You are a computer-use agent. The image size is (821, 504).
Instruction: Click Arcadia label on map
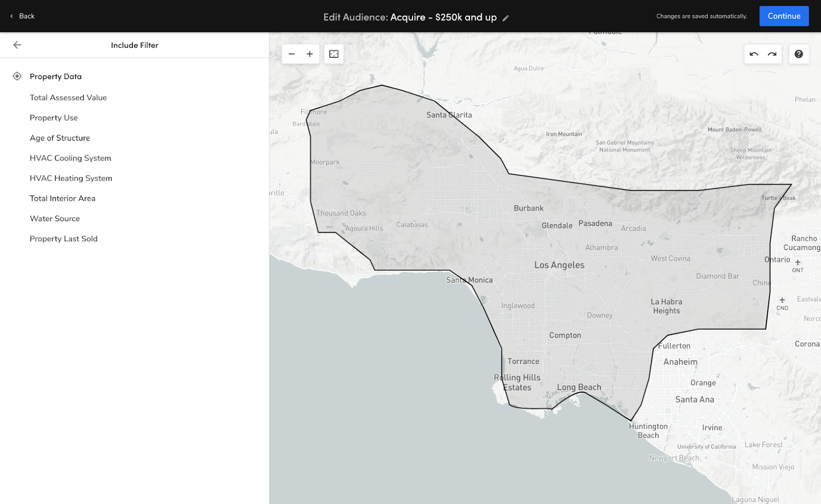(633, 228)
